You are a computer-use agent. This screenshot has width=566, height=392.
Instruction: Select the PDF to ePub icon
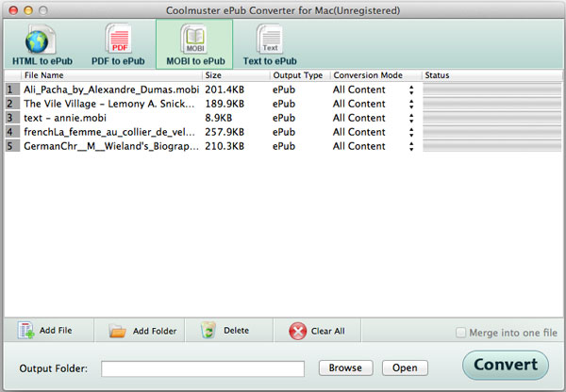coord(119,39)
